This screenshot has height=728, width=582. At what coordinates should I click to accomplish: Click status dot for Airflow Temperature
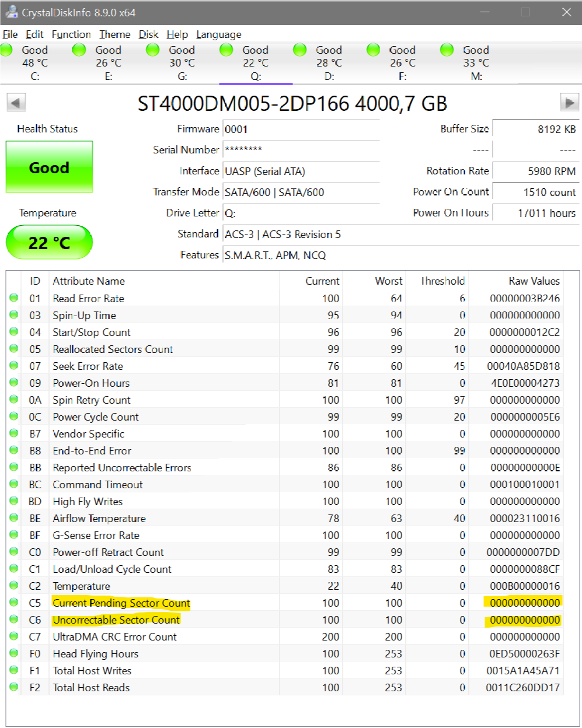[13, 518]
